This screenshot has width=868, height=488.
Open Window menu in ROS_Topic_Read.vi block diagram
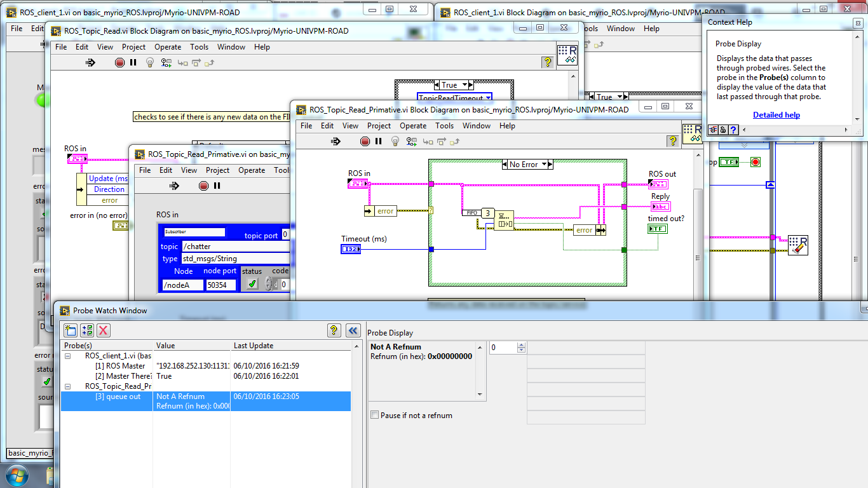pos(231,47)
